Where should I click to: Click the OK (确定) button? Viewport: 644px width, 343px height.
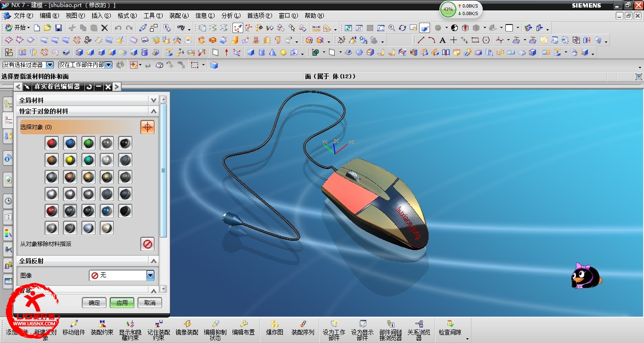94,302
